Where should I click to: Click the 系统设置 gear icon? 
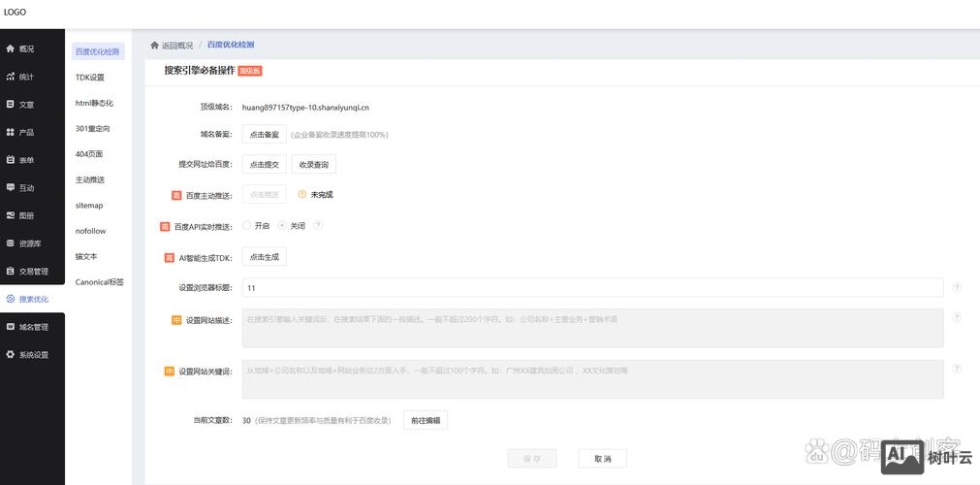(10, 354)
